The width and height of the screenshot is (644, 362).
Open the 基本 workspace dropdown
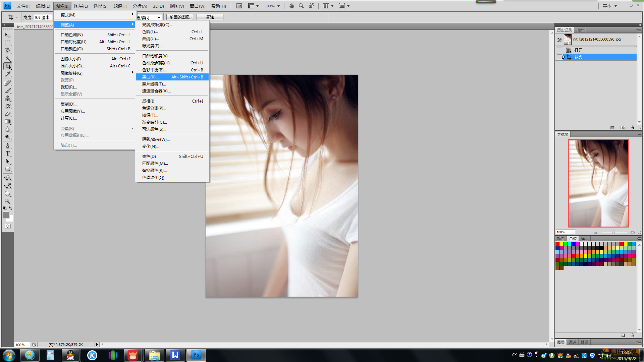(x=610, y=6)
